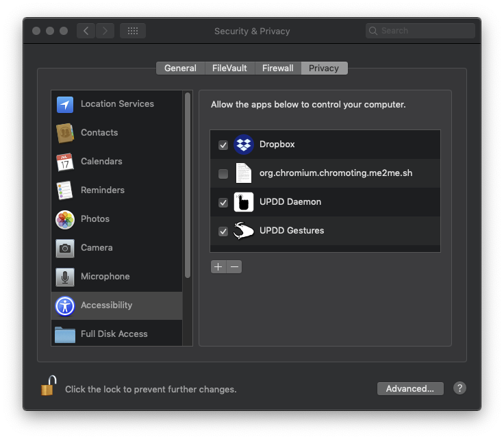
Task: Remove app with the minus button
Action: pos(234,266)
